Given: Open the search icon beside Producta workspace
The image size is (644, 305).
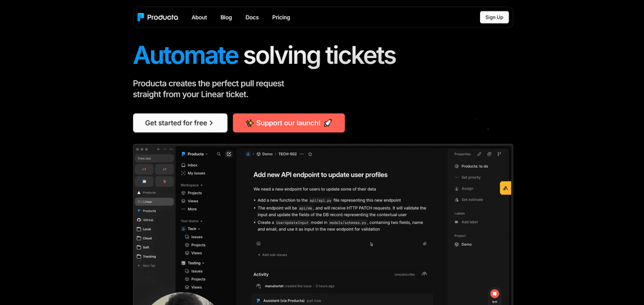Looking at the screenshot, I should point(219,154).
